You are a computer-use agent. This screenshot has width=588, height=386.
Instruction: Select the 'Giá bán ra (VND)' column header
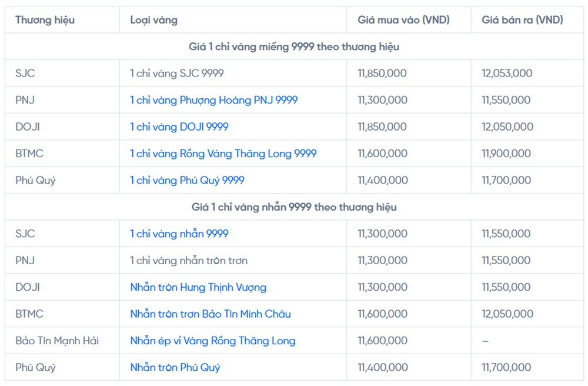[522, 20]
